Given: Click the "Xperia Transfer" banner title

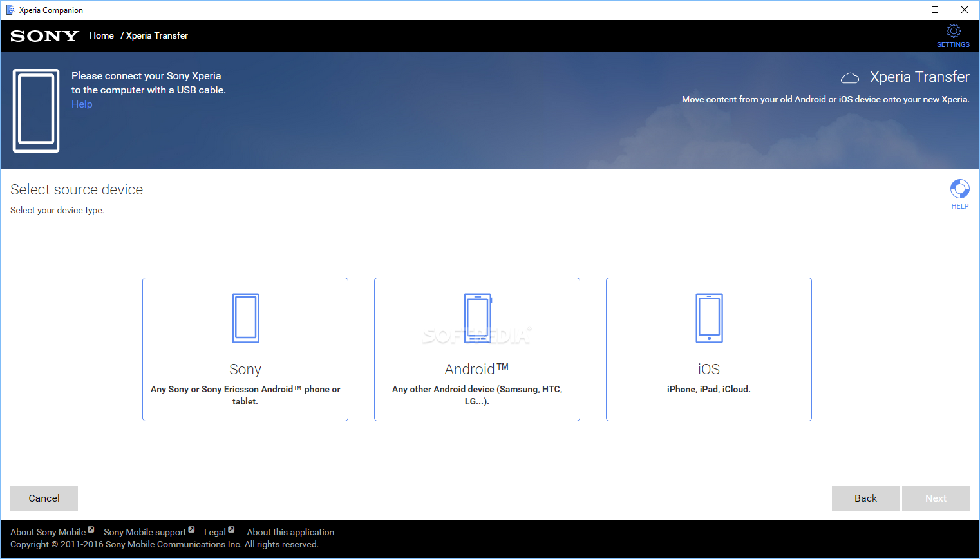Looking at the screenshot, I should click(x=919, y=77).
